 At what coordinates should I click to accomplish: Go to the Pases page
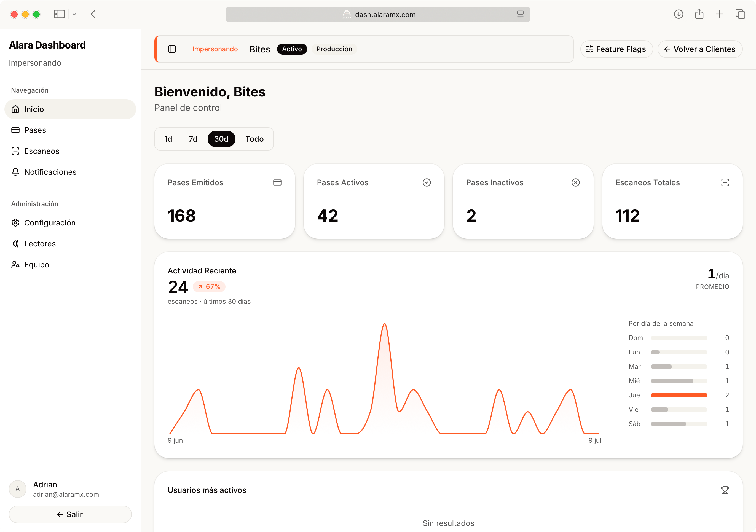(70, 130)
